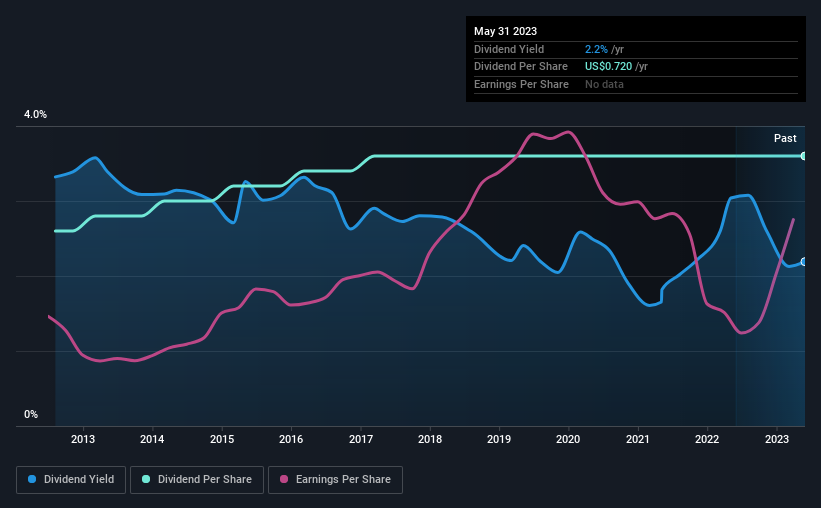Select the 2023 label on the x-axis
This screenshot has width=821, height=508.
pyautogui.click(x=776, y=439)
